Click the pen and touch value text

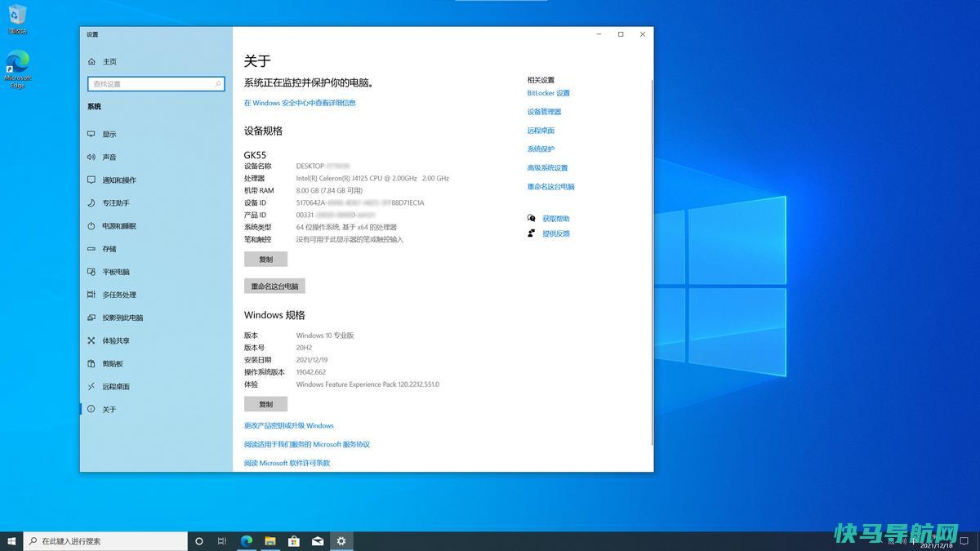point(350,239)
